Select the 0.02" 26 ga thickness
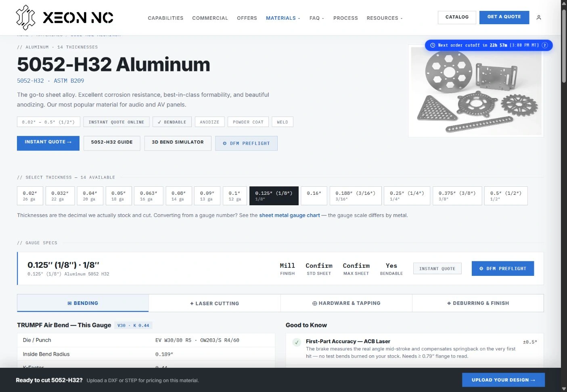567x392 pixels. click(30, 196)
